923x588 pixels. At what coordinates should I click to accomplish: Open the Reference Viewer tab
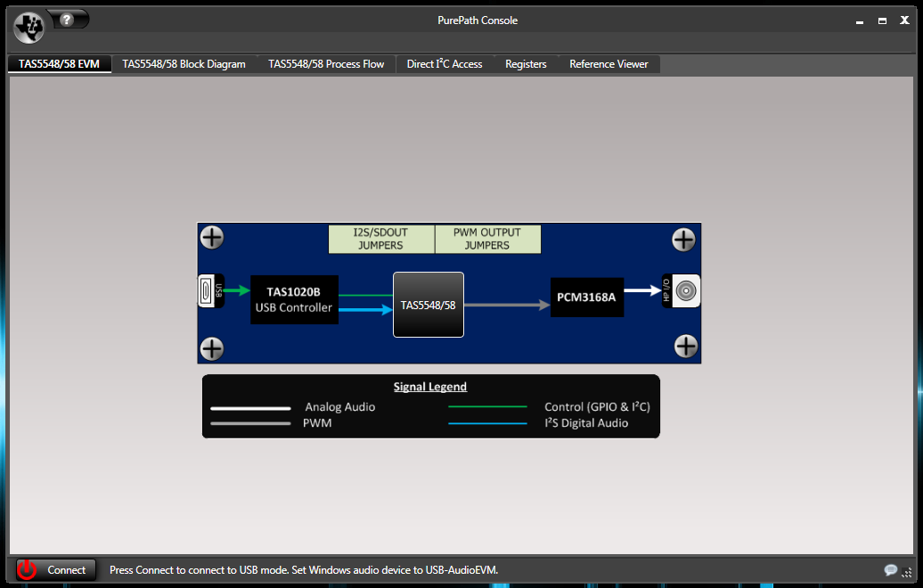[x=609, y=63]
